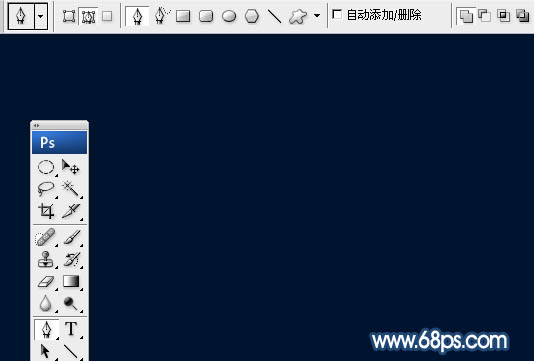The image size is (534, 361).
Task: Select the Elliptical Marquee tool
Action: coord(46,168)
